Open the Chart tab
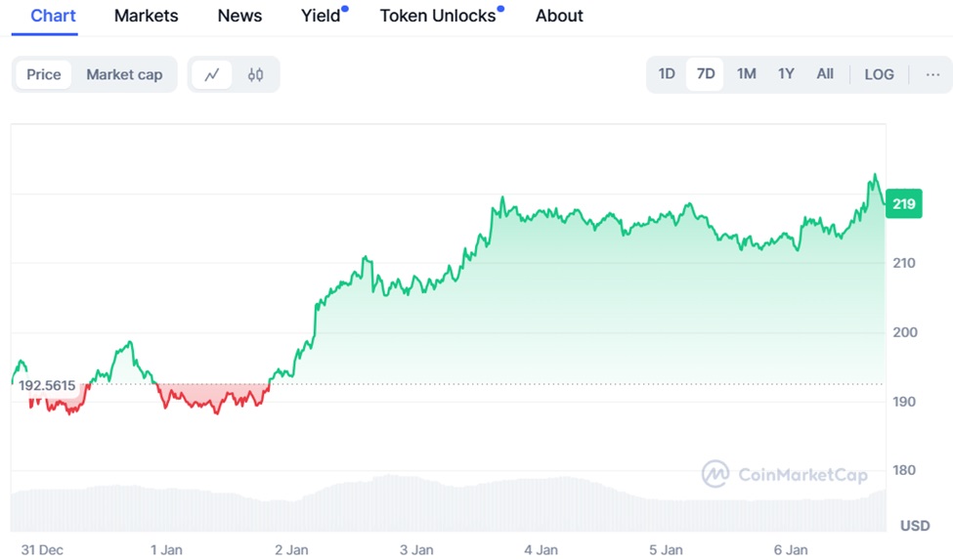This screenshot has width=953, height=560. click(x=54, y=16)
